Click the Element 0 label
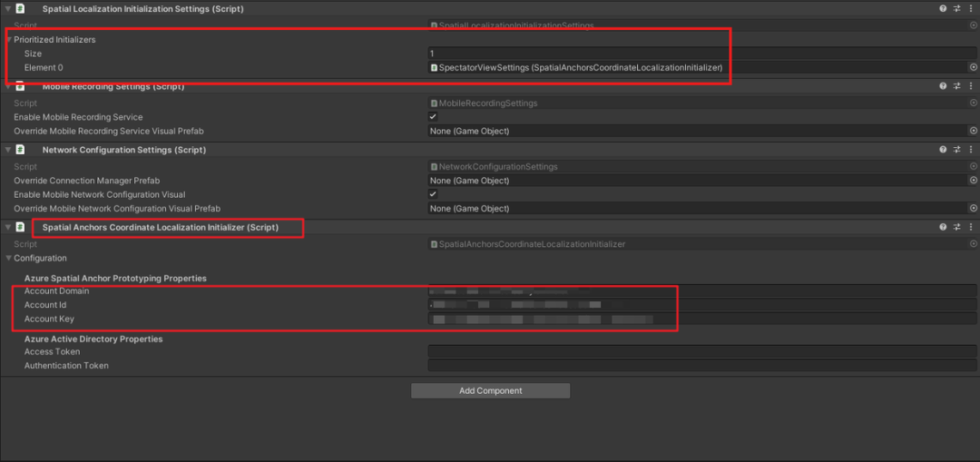Screen dimensions: 980x462 44,67
